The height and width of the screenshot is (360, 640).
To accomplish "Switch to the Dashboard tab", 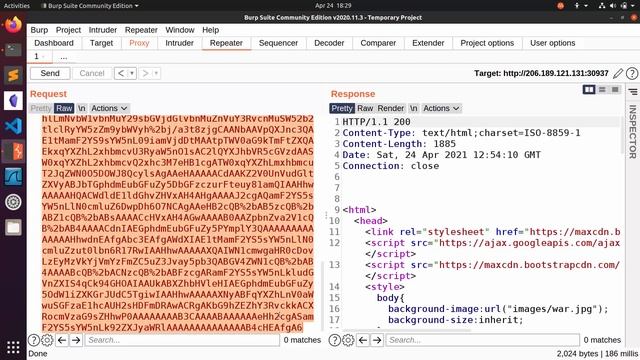I will (x=54, y=43).
